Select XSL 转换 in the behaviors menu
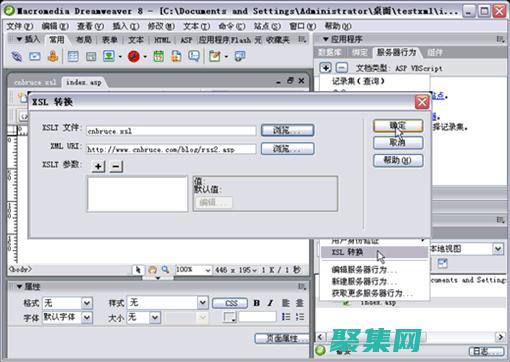This screenshot has height=362, width=510. (x=374, y=252)
